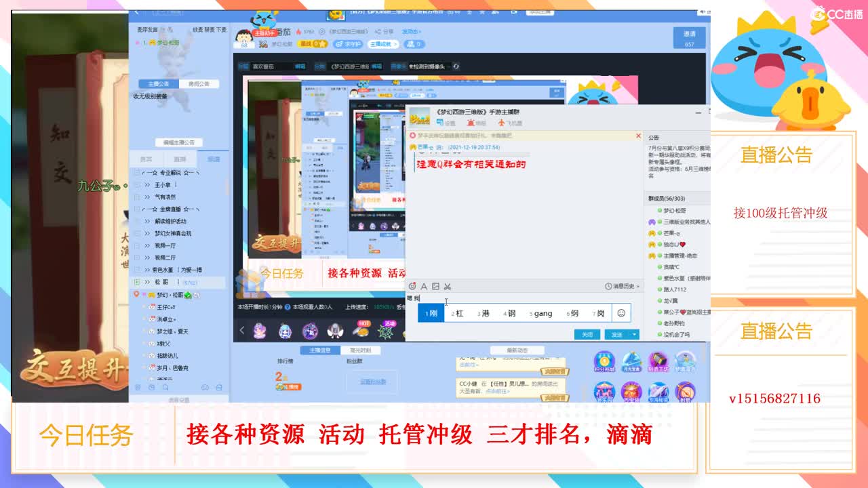868x488 pixels.
Task: Toggle the box beside 视频一厅 channel
Action: 138,245
